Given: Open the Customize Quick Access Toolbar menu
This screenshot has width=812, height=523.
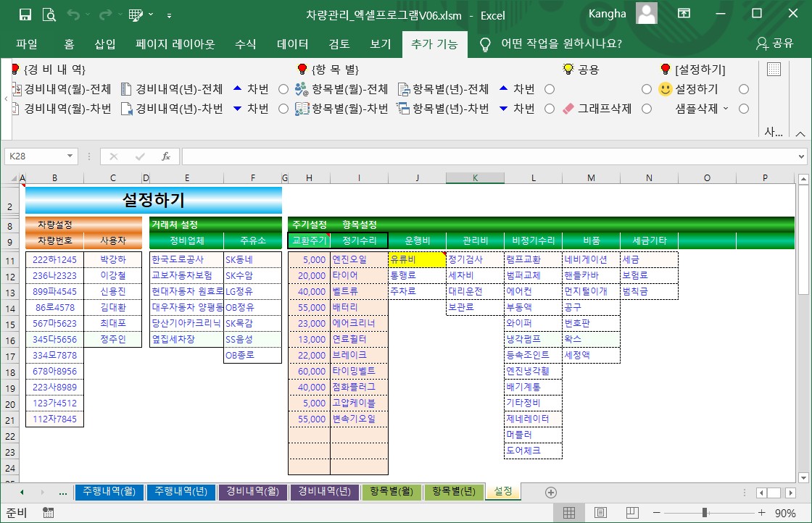Looking at the screenshot, I should tap(170, 15).
